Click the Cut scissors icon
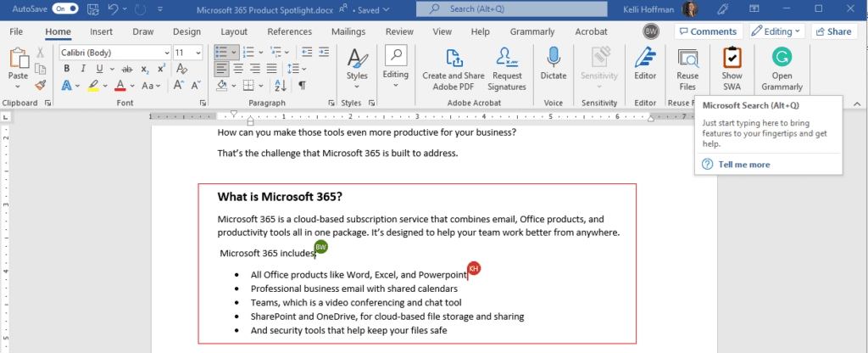 click(x=40, y=53)
